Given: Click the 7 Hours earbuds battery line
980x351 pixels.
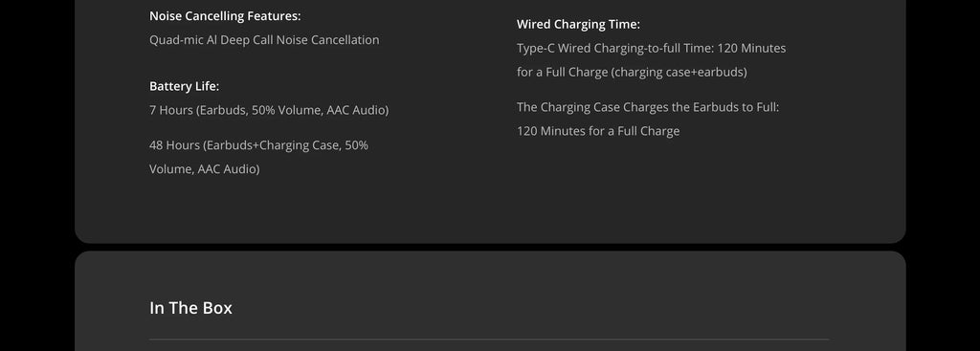Looking at the screenshot, I should click(x=269, y=110).
